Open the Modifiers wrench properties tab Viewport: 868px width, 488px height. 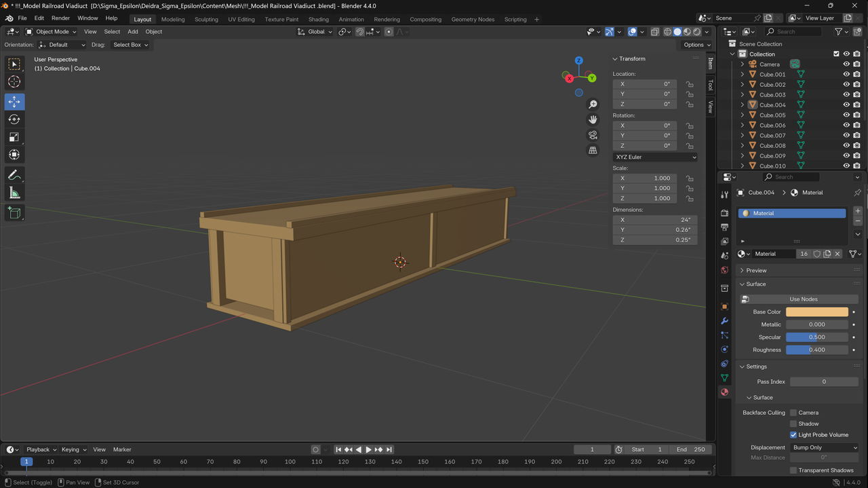click(724, 321)
